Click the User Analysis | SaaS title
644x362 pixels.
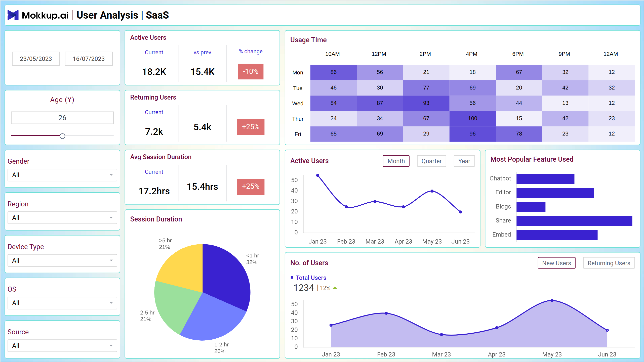pos(123,15)
